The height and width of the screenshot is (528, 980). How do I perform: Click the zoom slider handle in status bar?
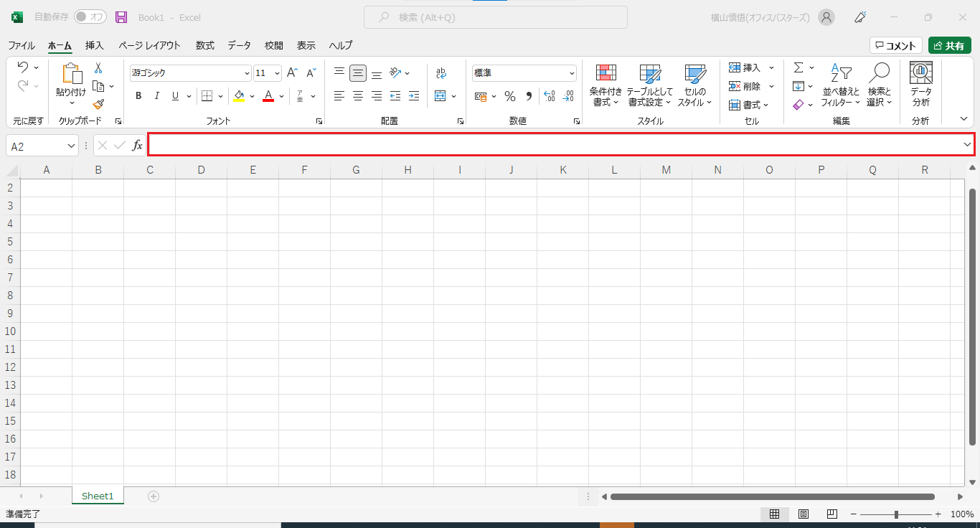(896, 514)
